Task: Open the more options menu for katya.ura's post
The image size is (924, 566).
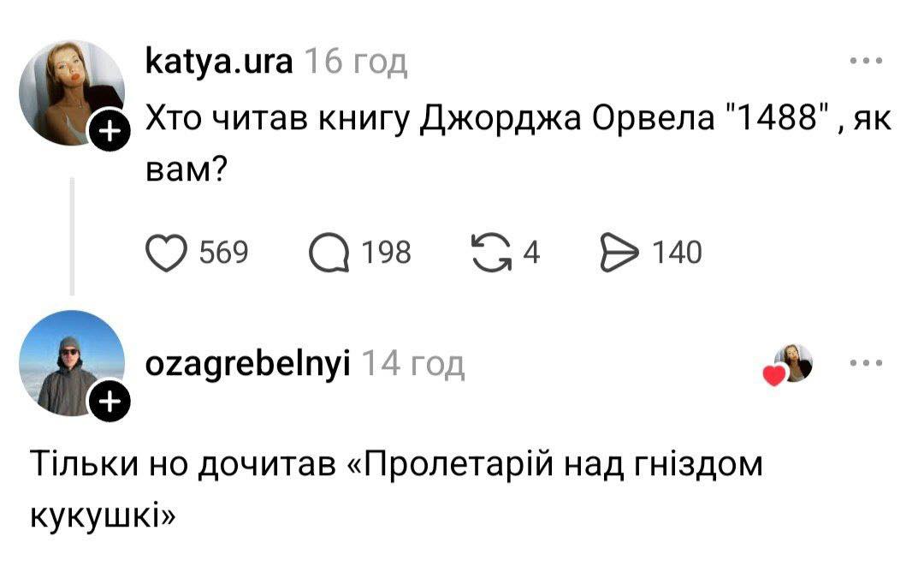Action: (866, 62)
